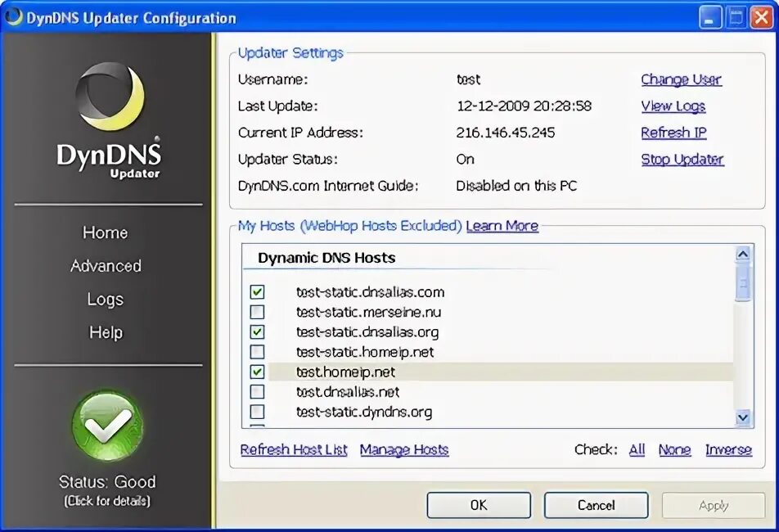Open the View Logs link

point(673,106)
